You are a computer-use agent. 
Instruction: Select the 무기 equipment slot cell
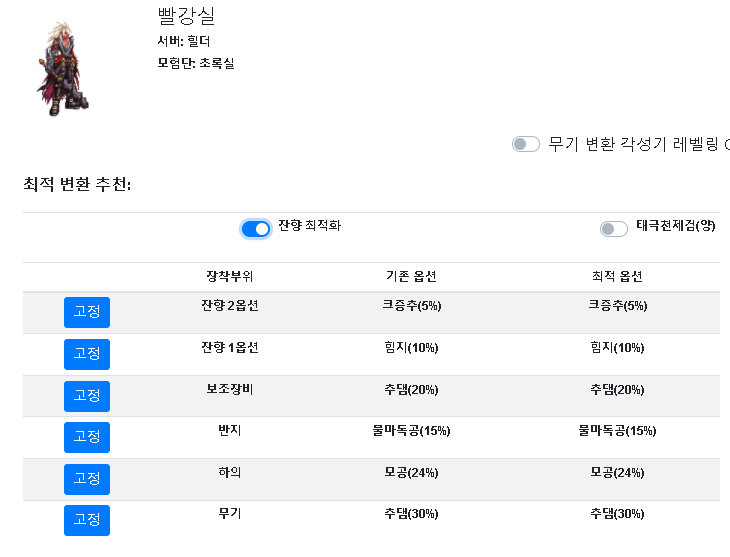coord(230,513)
